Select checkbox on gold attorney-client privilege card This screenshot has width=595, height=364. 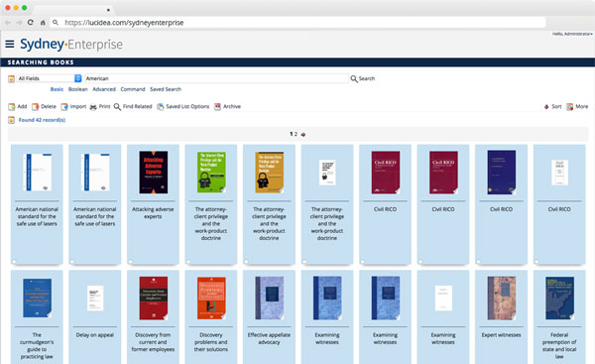pyautogui.click(x=246, y=262)
